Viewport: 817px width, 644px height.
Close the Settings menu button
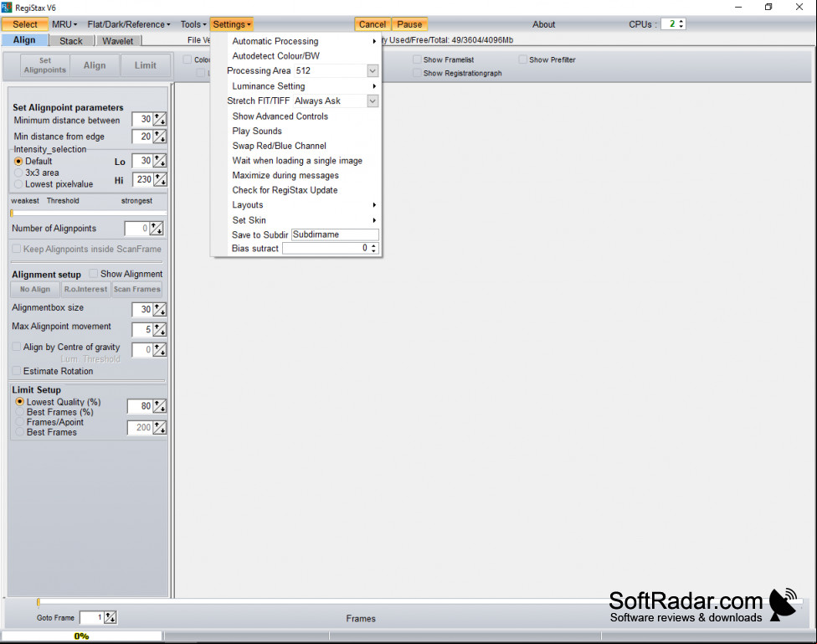[x=232, y=24]
